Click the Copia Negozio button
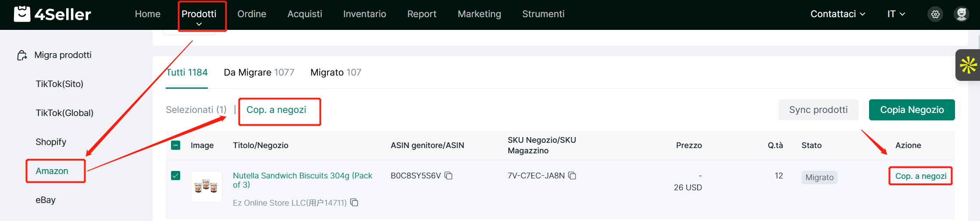The height and width of the screenshot is (221, 980). [x=912, y=110]
